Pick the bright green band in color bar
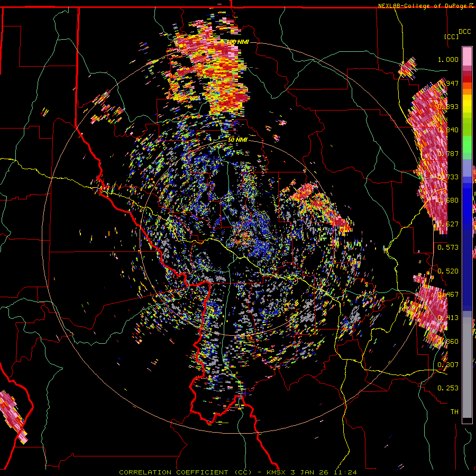The image size is (476, 476). (x=467, y=144)
